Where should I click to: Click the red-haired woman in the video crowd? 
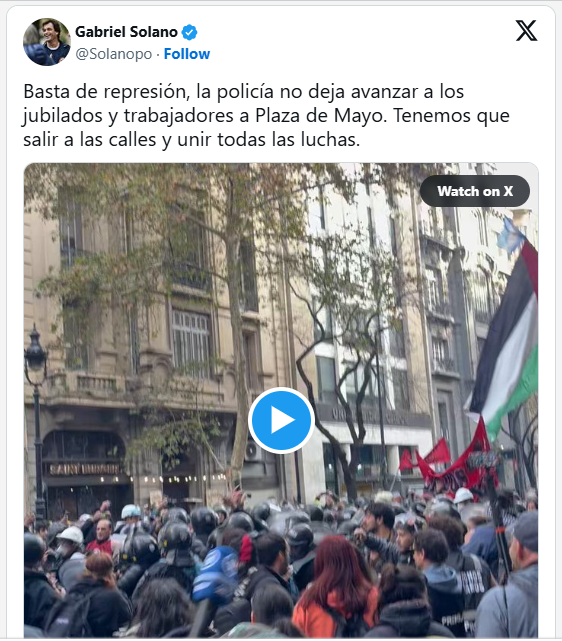click(x=336, y=587)
